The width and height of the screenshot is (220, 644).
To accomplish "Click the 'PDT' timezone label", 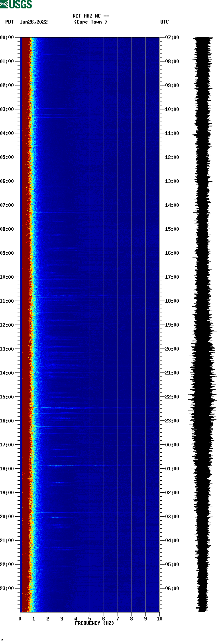I will click(x=10, y=22).
